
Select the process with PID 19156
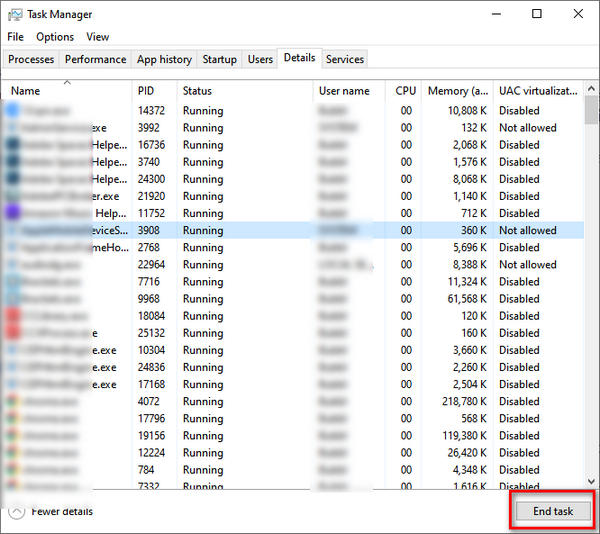click(x=293, y=436)
